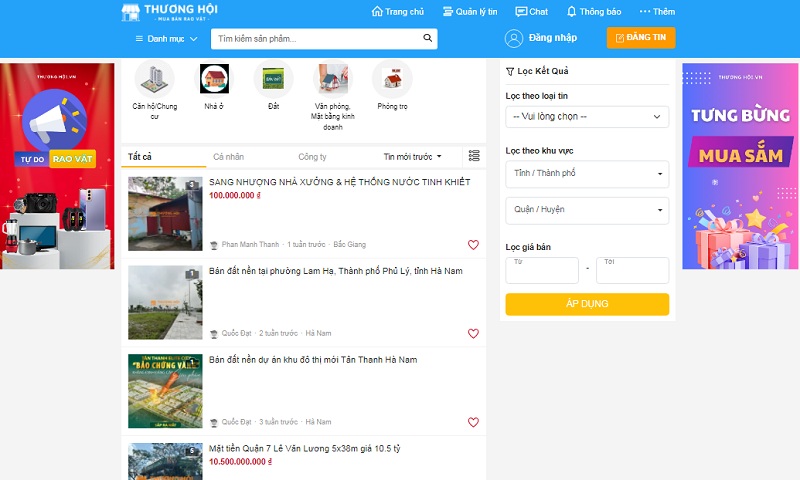Open the Quận 7 listing thumbnail
Screen dimensions: 800x480
(x=165, y=461)
